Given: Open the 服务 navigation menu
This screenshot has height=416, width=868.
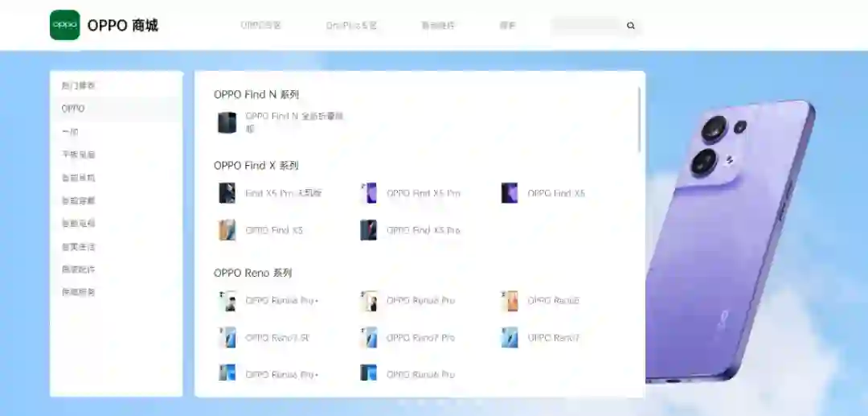Looking at the screenshot, I should [507, 26].
